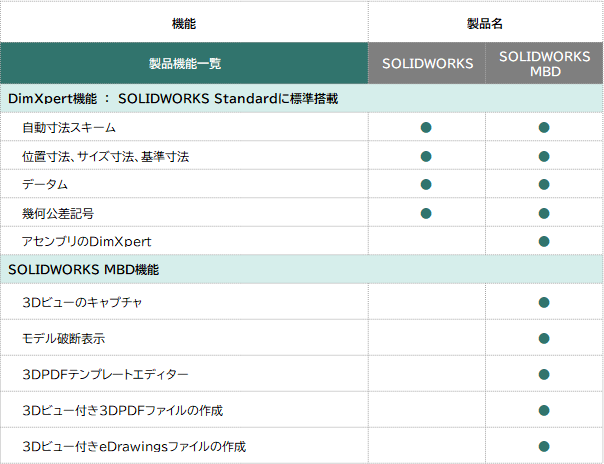This screenshot has width=604, height=464.
Task: Select the MBD dot for 3Dビューのキャプチャ
Action: point(544,302)
